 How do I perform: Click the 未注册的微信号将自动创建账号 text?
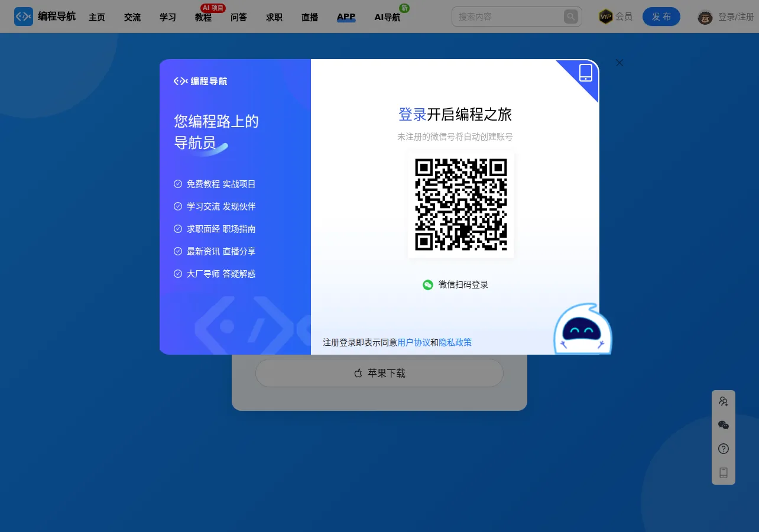(x=455, y=137)
